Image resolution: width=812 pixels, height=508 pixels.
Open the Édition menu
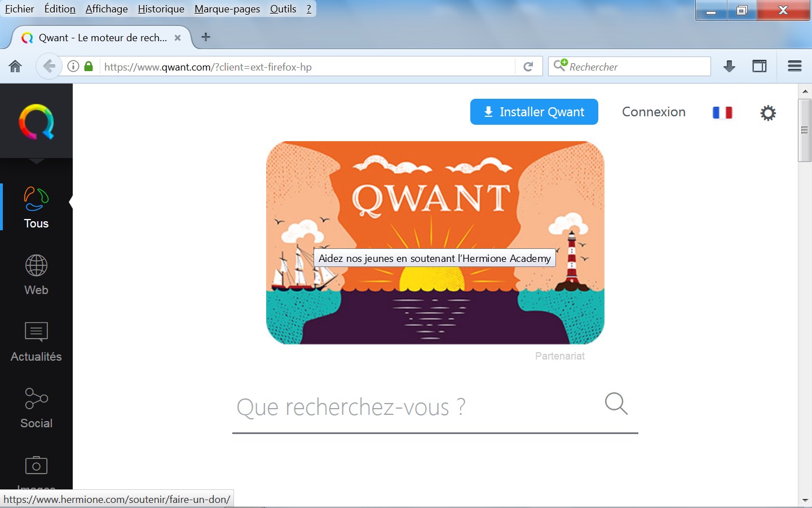coord(60,9)
